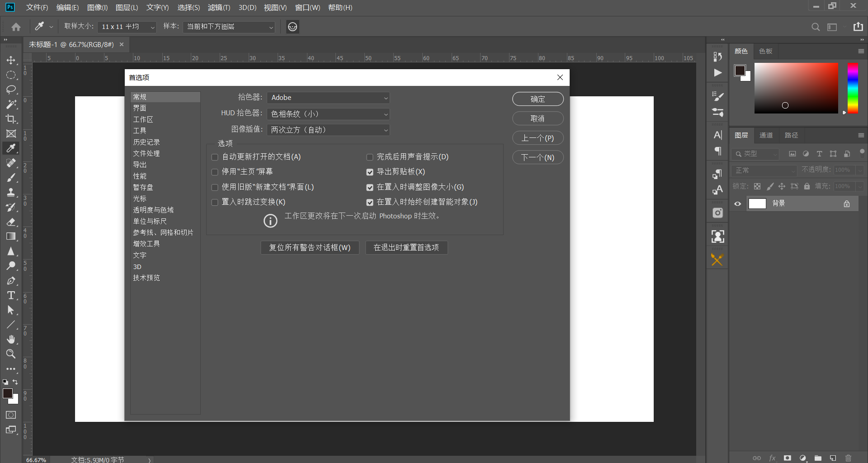
Task: Open the 滤镜(T) menu
Action: click(x=219, y=8)
